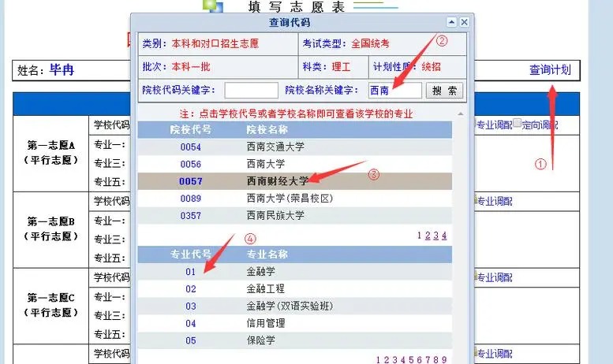Collapse the 查询代码 dialog with the up-arrow icon

pos(451,22)
